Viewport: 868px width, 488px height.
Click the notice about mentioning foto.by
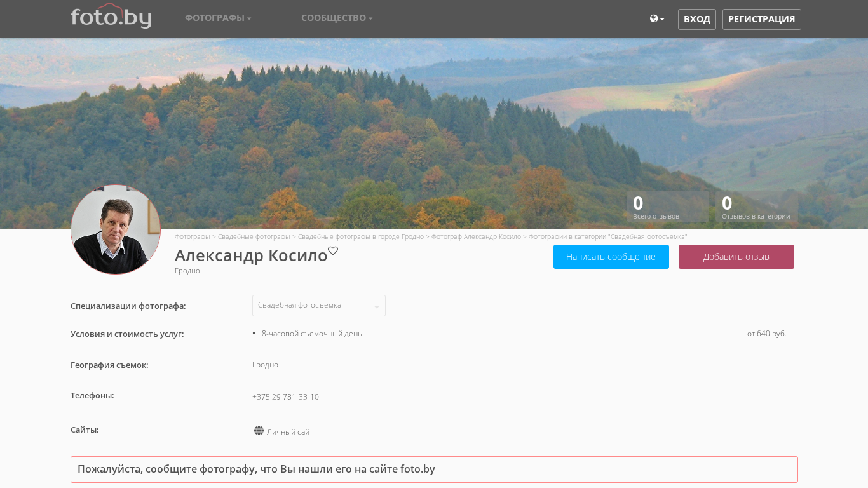tap(434, 470)
